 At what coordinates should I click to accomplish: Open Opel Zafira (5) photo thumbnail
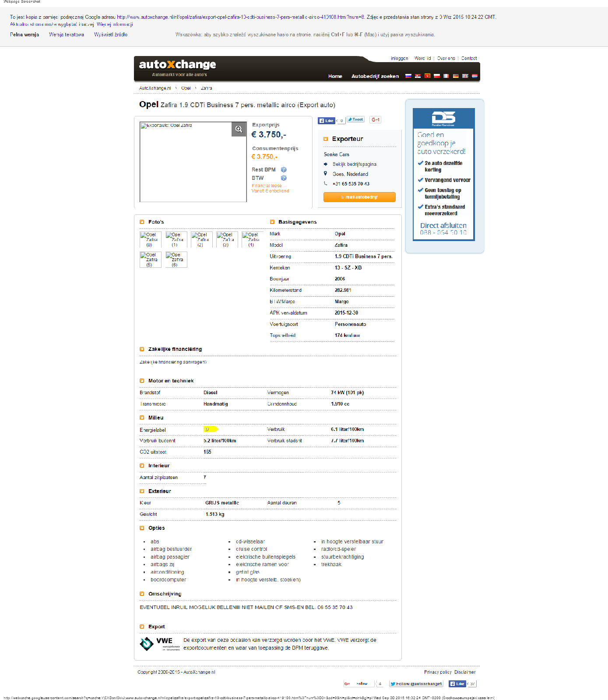tap(151, 260)
